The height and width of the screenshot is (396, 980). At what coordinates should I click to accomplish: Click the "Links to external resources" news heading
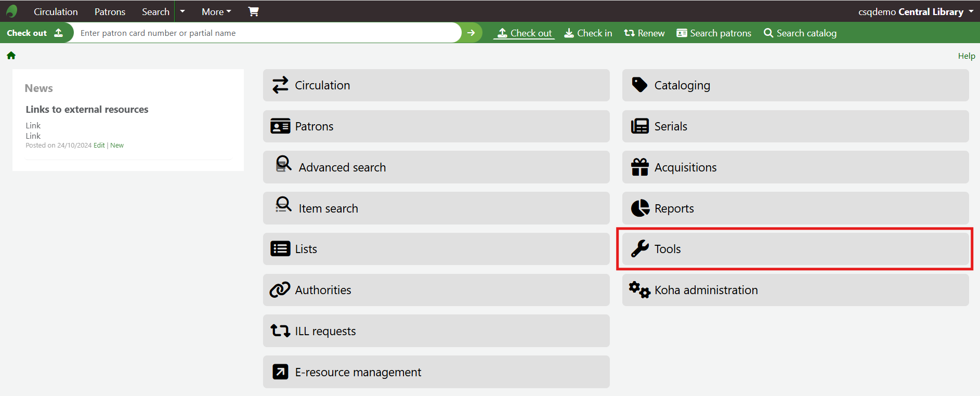[x=87, y=110]
